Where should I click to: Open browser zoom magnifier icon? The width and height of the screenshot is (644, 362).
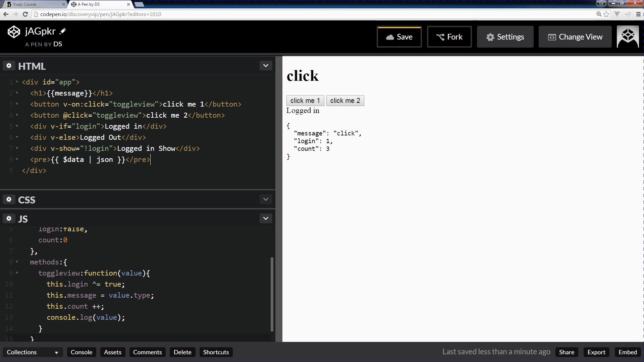tap(599, 14)
